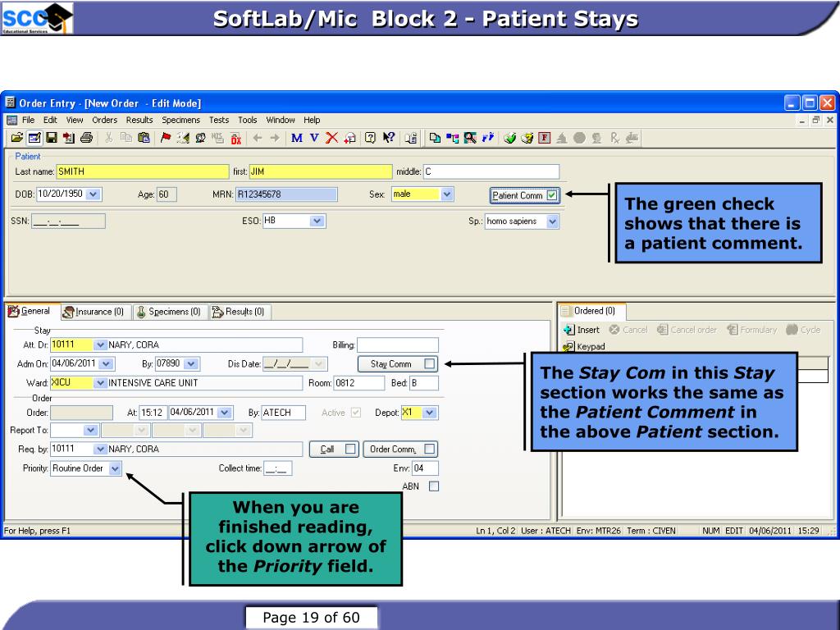840x630 pixels.
Task: Click the Order Comm button
Action: pos(400,449)
